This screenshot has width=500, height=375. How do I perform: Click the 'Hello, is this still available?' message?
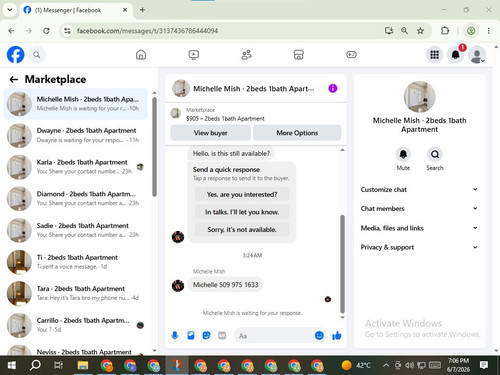pos(231,153)
